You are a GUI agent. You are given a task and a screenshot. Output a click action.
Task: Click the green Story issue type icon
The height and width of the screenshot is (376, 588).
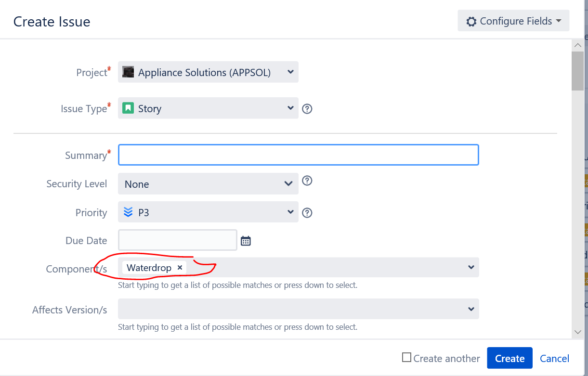(x=128, y=108)
